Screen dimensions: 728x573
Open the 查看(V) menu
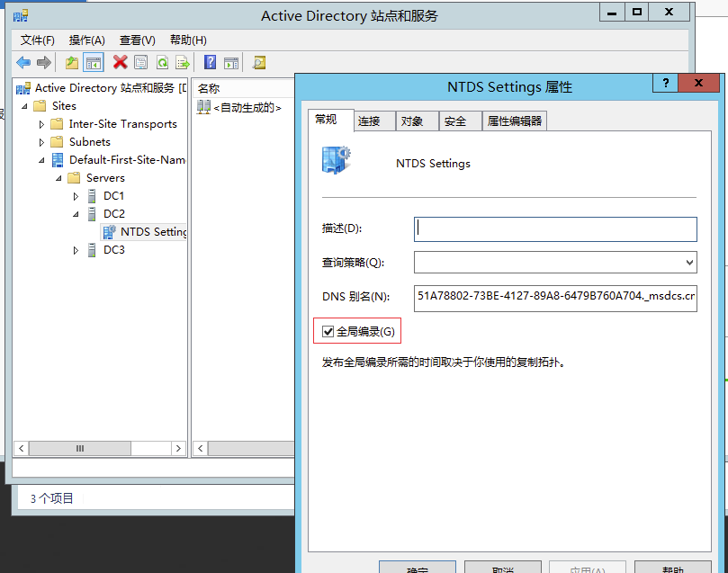pyautogui.click(x=138, y=40)
